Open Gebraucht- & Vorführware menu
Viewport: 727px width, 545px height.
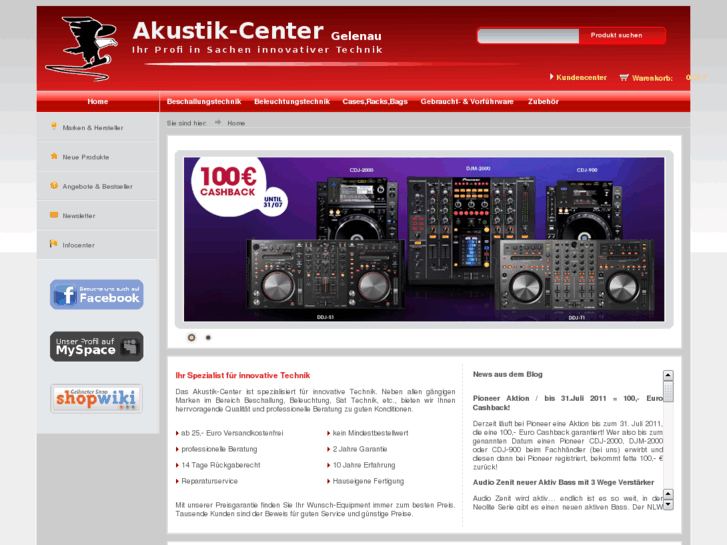click(x=467, y=102)
